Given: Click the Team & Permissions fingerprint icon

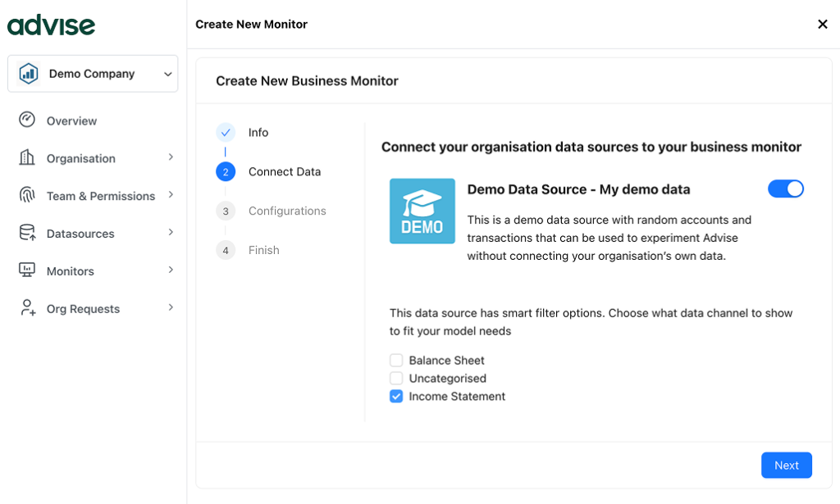Looking at the screenshot, I should click(x=27, y=195).
